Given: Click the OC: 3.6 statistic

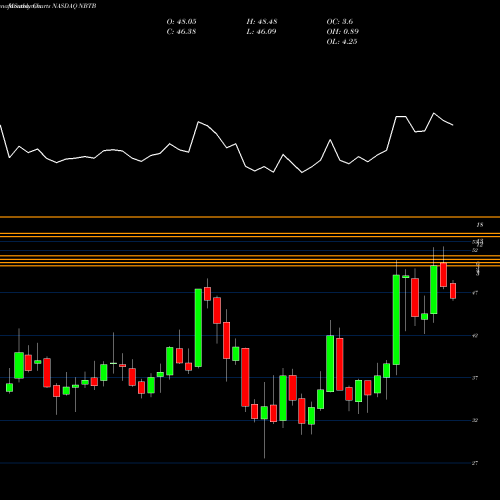Looking at the screenshot, I should pyautogui.click(x=340, y=22).
